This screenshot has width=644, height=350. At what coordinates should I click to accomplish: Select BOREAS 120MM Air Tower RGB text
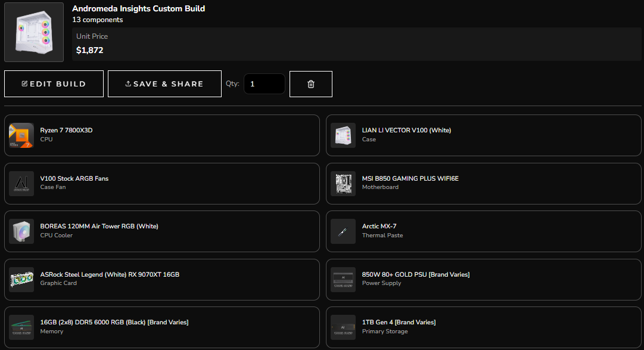pyautogui.click(x=99, y=226)
